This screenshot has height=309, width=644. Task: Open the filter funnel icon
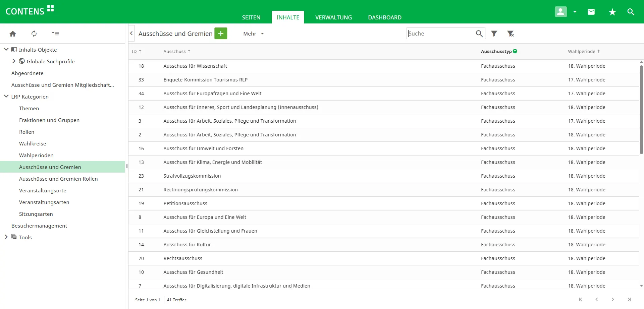point(494,34)
